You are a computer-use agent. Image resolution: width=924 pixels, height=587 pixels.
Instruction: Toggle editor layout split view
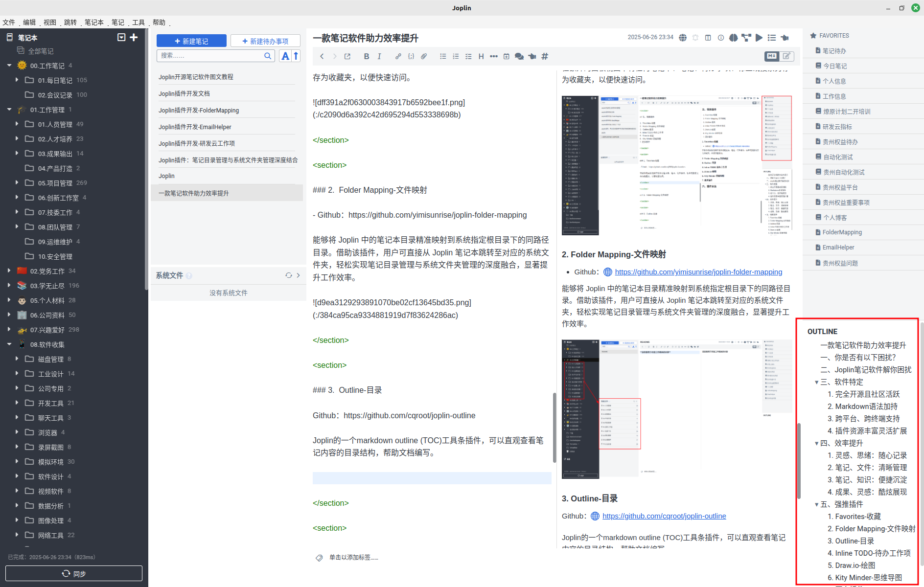708,38
